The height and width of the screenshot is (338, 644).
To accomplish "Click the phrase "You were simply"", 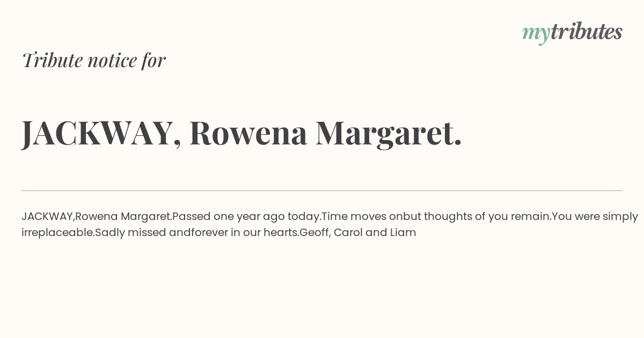I will (595, 216).
